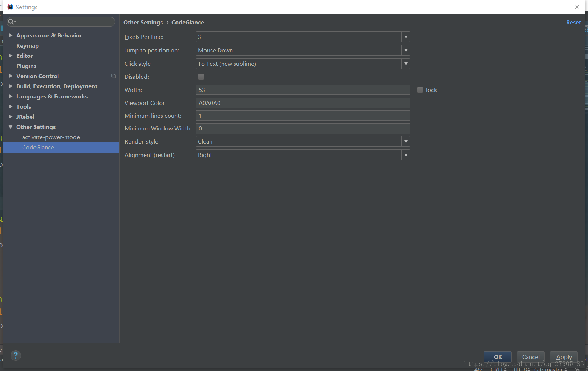Image resolution: width=588 pixels, height=371 pixels.
Task: Open the Click style dropdown
Action: coord(406,64)
